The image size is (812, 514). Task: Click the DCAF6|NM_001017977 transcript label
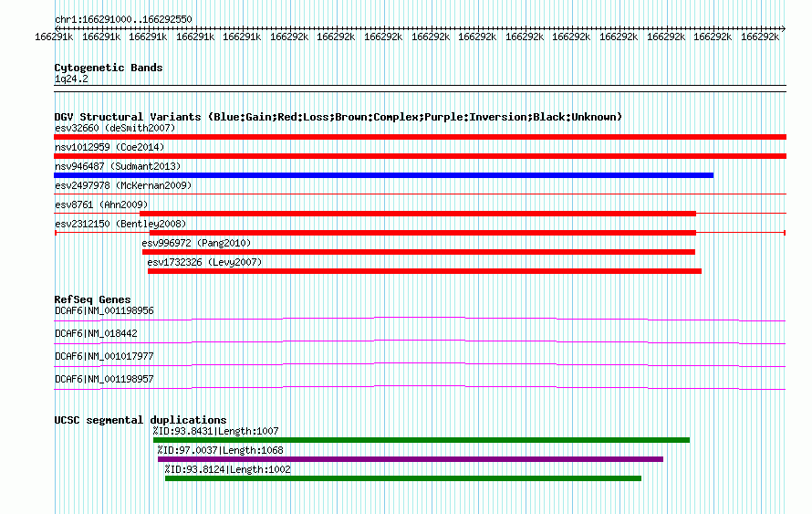pyautogui.click(x=104, y=356)
